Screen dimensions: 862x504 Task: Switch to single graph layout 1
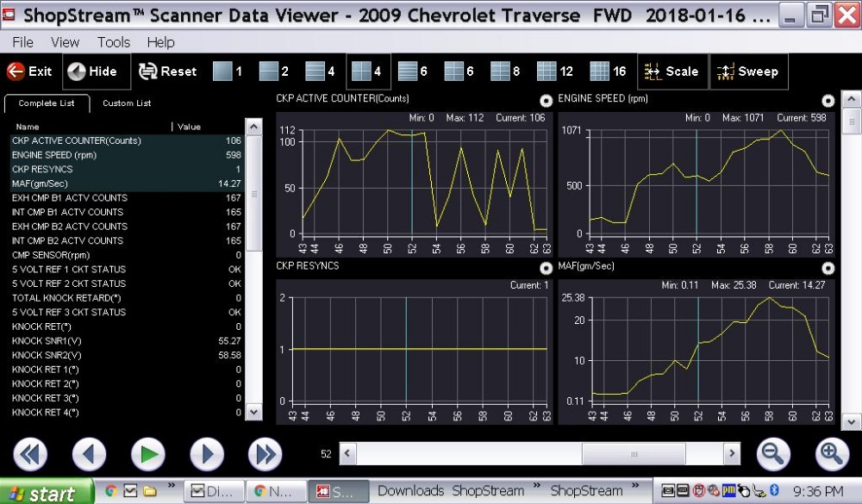(228, 72)
